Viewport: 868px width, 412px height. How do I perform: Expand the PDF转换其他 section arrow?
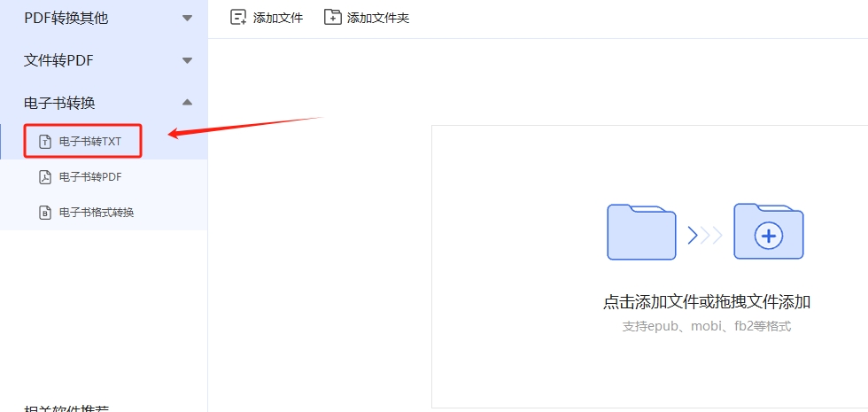click(x=187, y=19)
